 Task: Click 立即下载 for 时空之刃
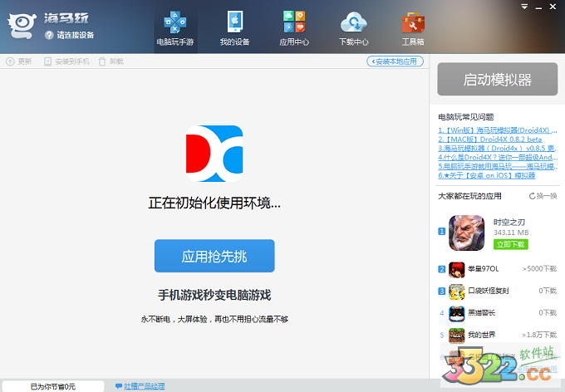511,244
